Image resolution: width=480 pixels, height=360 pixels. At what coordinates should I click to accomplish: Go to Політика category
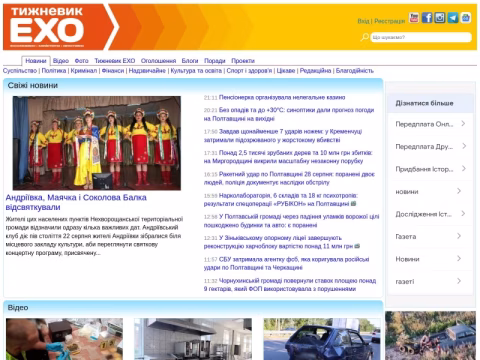pyautogui.click(x=54, y=71)
